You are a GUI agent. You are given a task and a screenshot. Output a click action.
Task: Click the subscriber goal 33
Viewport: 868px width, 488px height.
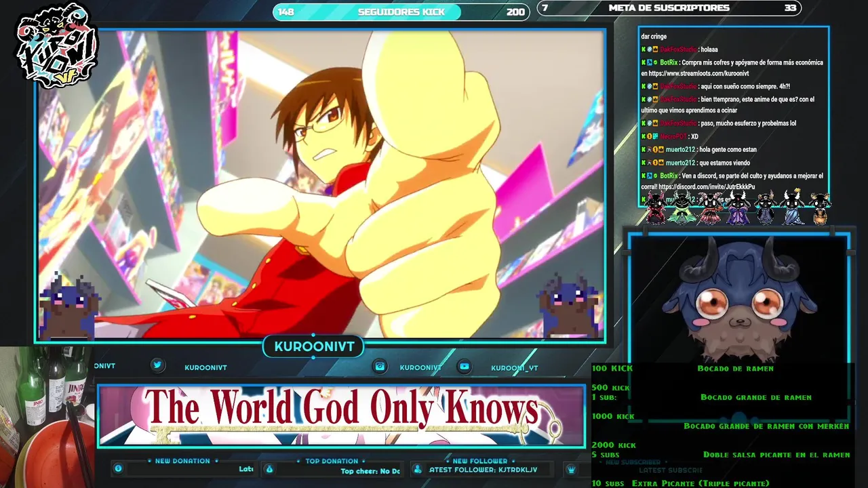790,8
